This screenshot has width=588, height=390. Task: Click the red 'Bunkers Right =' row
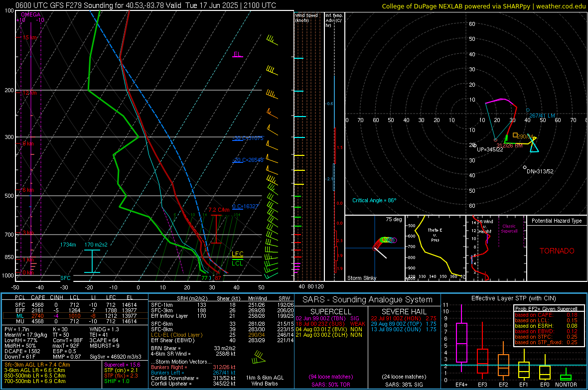point(193,367)
